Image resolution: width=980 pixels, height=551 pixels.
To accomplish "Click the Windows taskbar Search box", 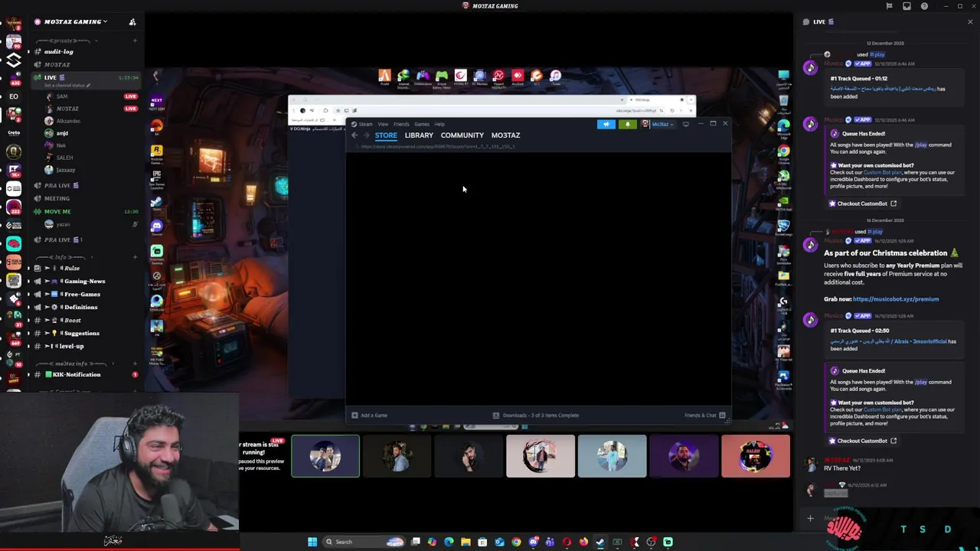I will coord(364,542).
